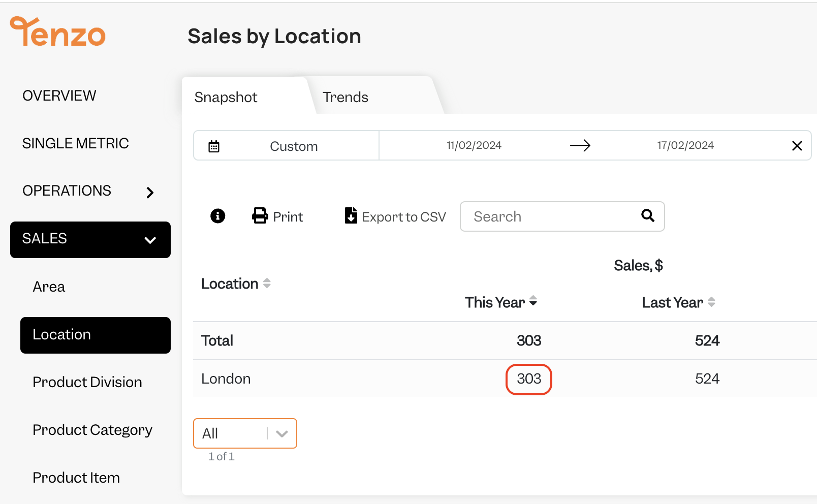
Task: Sort by This Year column
Action: pos(533,302)
